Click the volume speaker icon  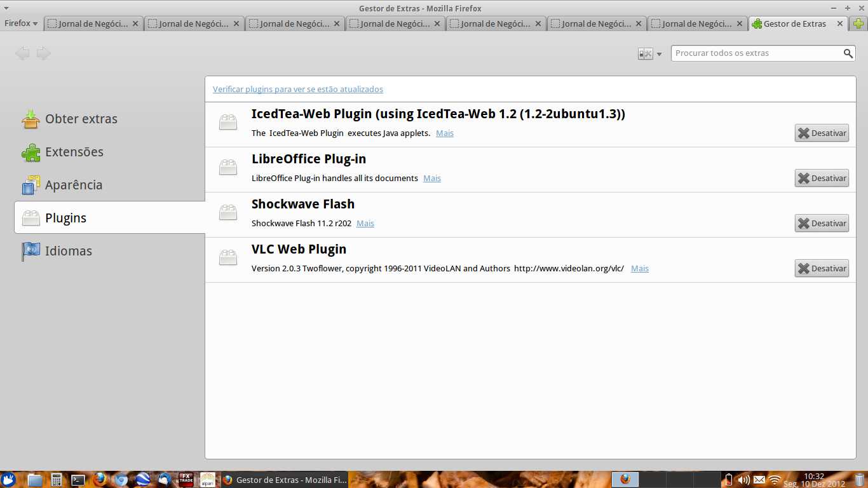pos(743,480)
